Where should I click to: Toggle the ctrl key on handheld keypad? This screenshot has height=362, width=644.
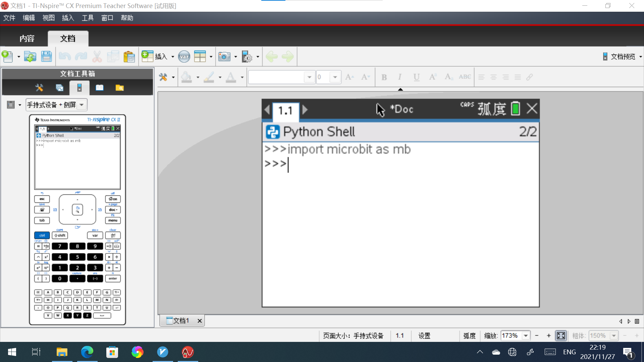[42, 235]
